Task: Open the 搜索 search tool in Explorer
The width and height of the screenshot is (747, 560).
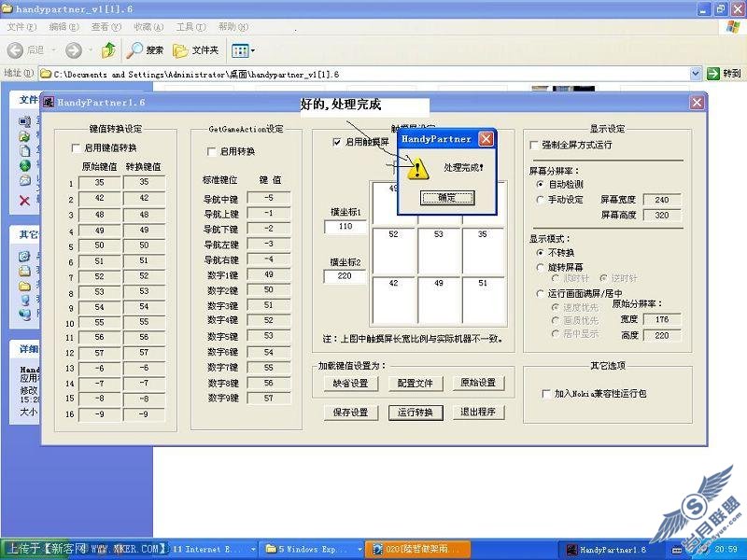Action: coord(145,50)
